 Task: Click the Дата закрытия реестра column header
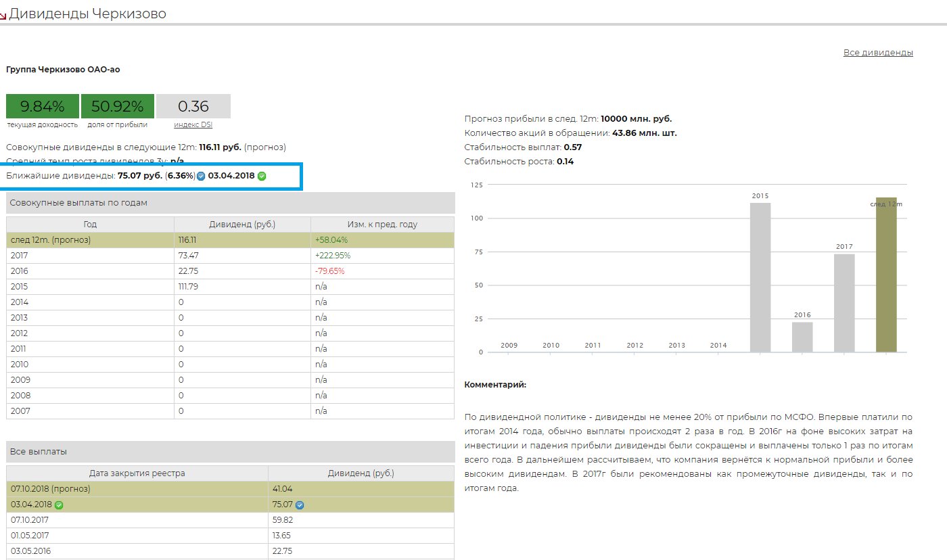click(137, 473)
